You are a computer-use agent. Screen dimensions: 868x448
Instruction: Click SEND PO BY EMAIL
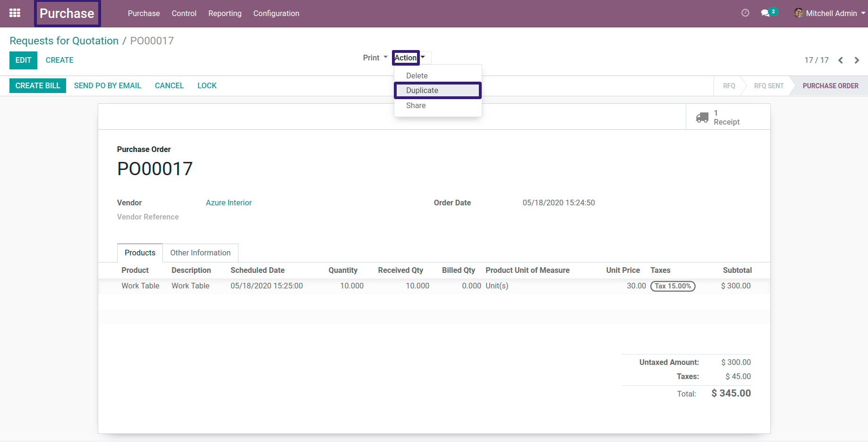(x=108, y=86)
